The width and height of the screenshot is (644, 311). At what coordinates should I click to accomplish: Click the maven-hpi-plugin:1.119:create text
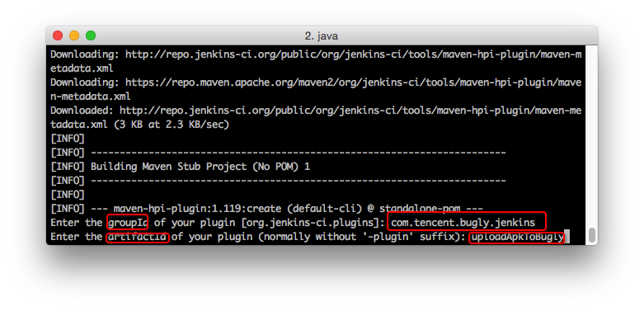tap(198, 209)
